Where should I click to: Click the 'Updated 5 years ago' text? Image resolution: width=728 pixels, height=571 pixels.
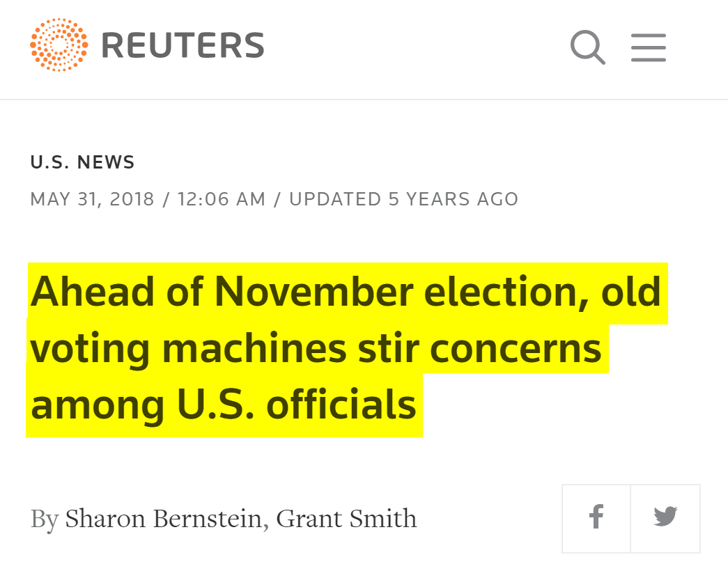pos(403,199)
